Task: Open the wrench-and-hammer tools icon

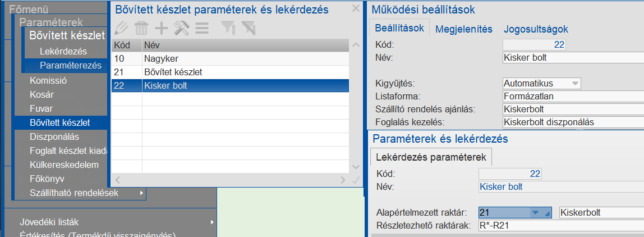Action: point(182,27)
